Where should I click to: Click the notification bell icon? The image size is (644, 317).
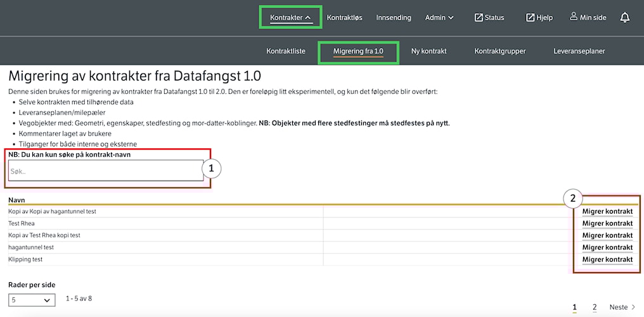pyautogui.click(x=624, y=18)
